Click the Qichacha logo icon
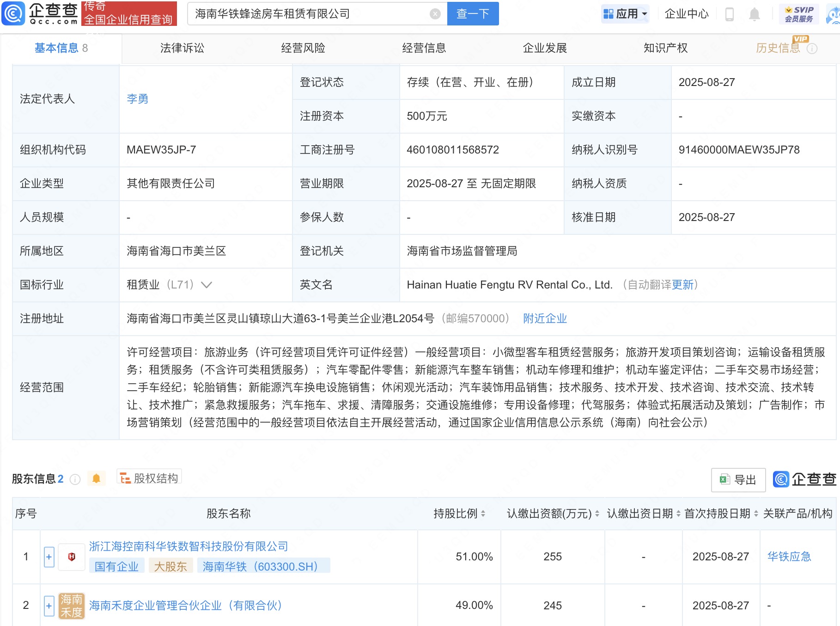840x626 pixels. tap(13, 13)
